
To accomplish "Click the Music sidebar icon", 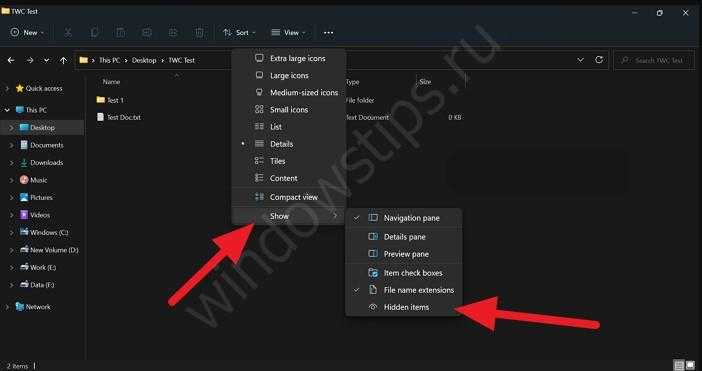I will [x=24, y=180].
